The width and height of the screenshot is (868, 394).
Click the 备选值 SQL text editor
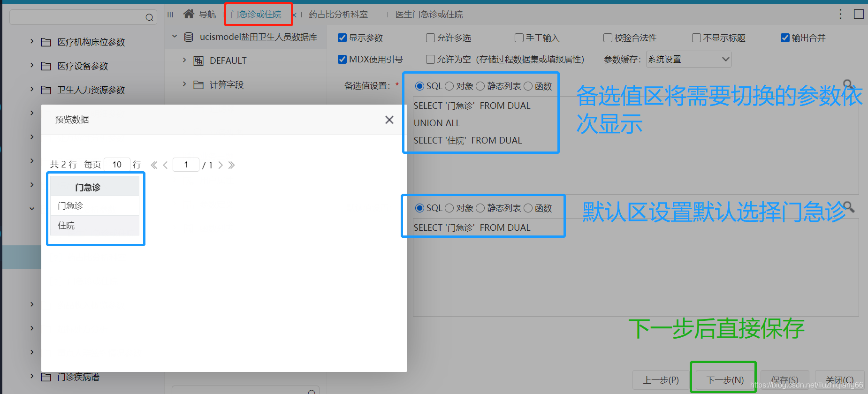coord(636,145)
